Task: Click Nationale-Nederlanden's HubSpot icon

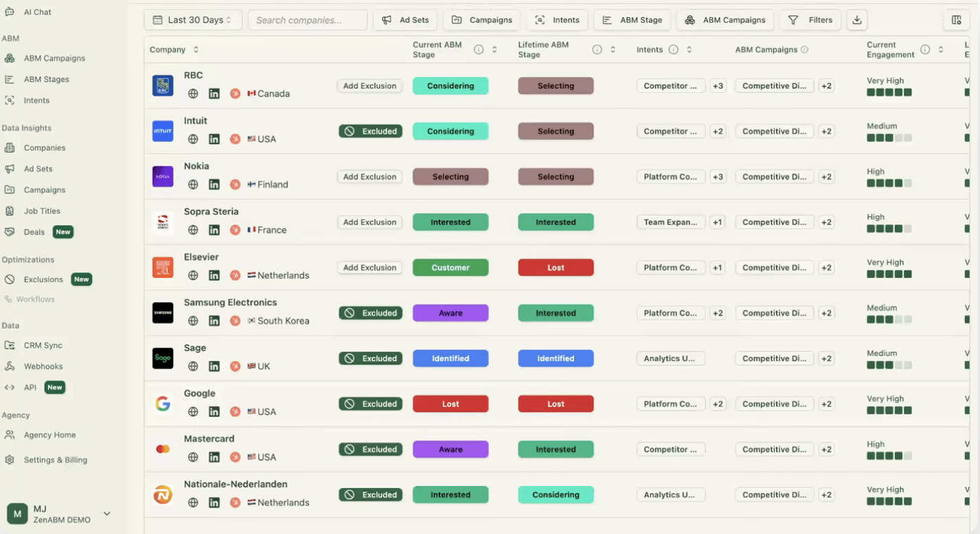Action: click(235, 502)
